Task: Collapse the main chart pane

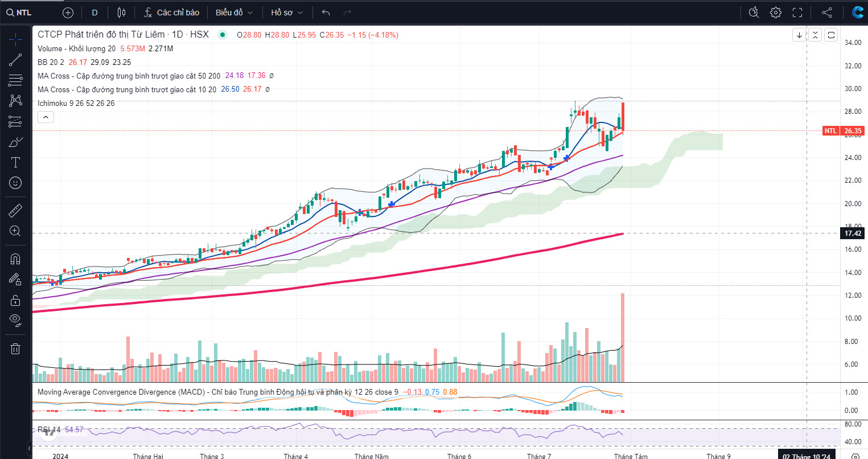Action: (815, 35)
